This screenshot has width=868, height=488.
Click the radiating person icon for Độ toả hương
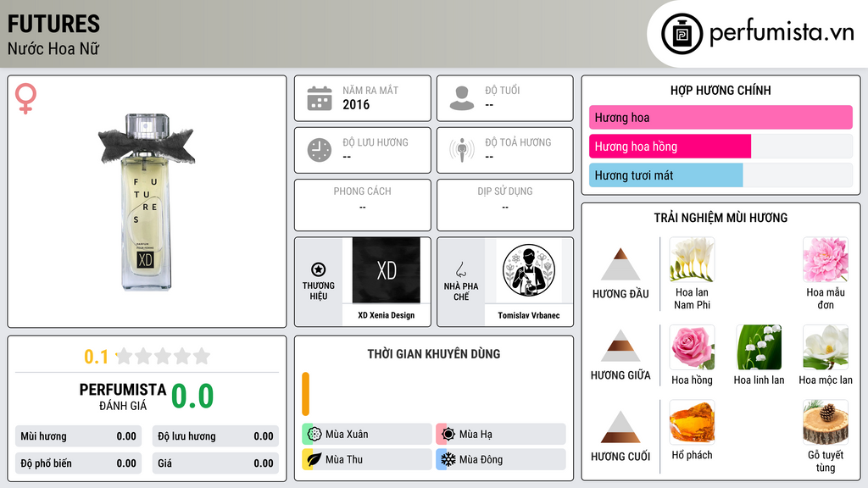[462, 150]
